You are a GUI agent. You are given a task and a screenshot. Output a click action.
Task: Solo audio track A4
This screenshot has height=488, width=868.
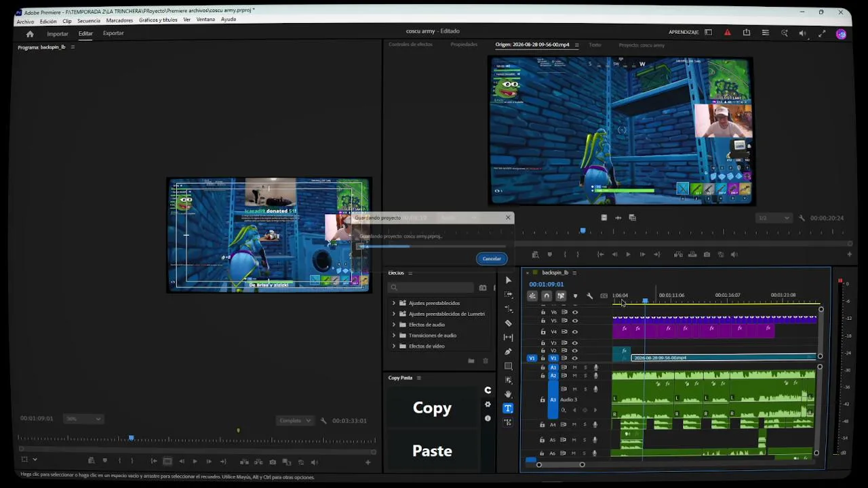click(585, 425)
